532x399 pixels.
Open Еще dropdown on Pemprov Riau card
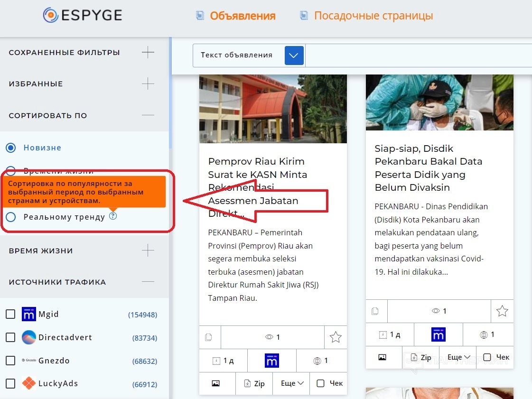pos(292,383)
